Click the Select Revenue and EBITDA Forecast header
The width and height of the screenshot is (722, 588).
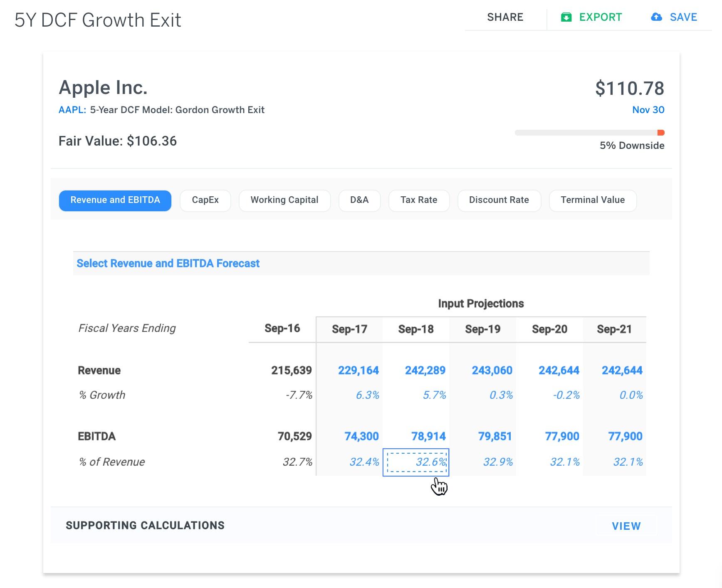point(168,264)
